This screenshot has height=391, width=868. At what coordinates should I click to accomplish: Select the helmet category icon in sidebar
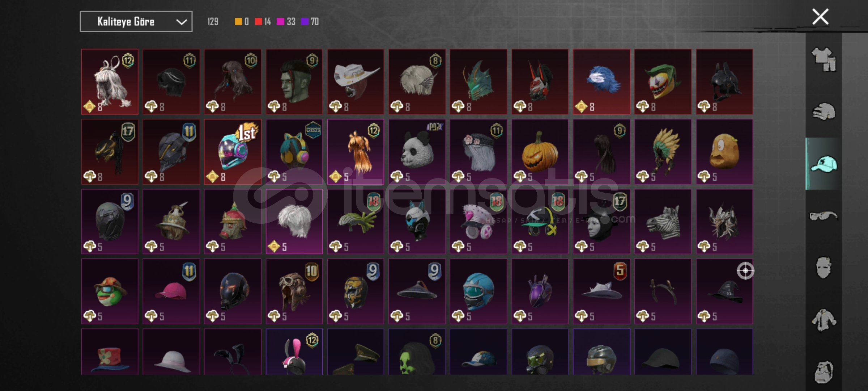click(824, 112)
